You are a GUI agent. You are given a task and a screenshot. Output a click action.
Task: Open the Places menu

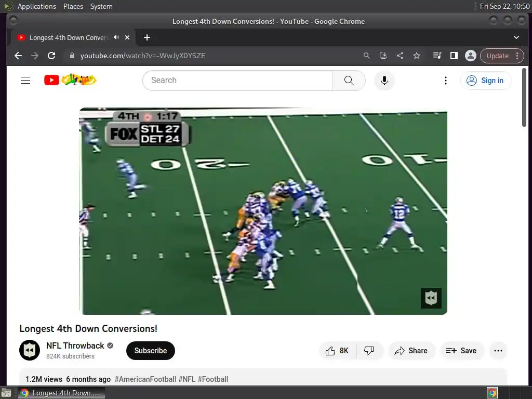(73, 6)
